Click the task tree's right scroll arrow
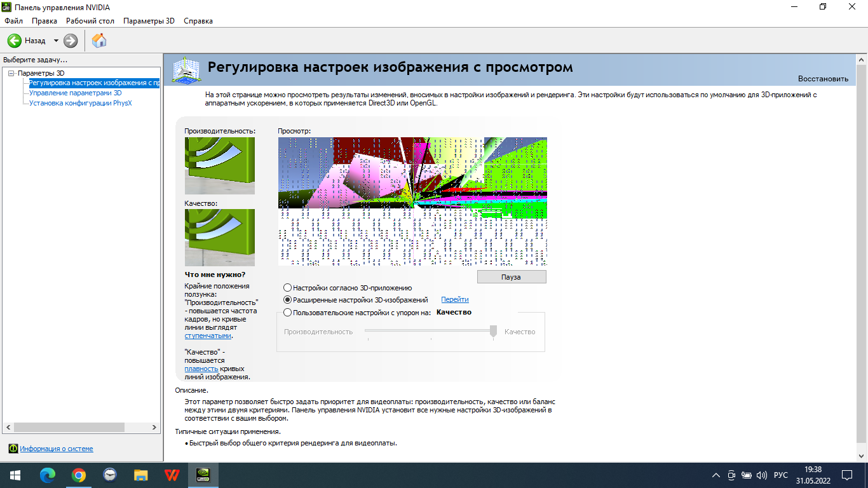The image size is (868, 488). (155, 427)
